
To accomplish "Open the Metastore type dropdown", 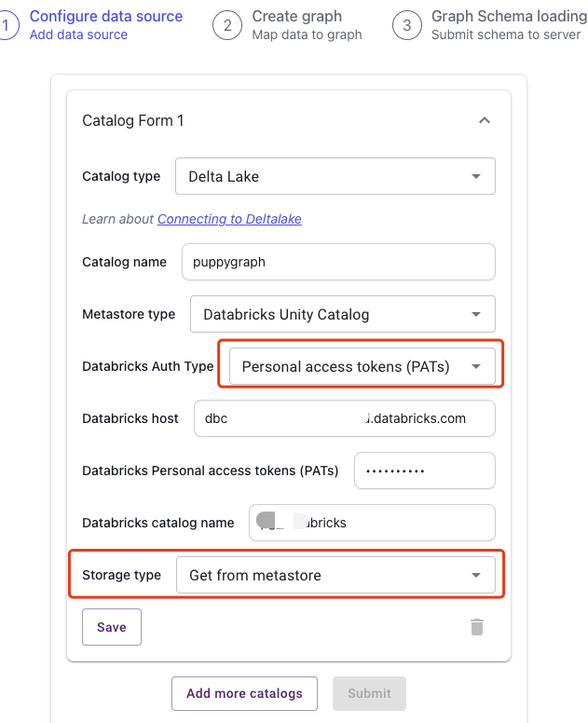I will [343, 314].
